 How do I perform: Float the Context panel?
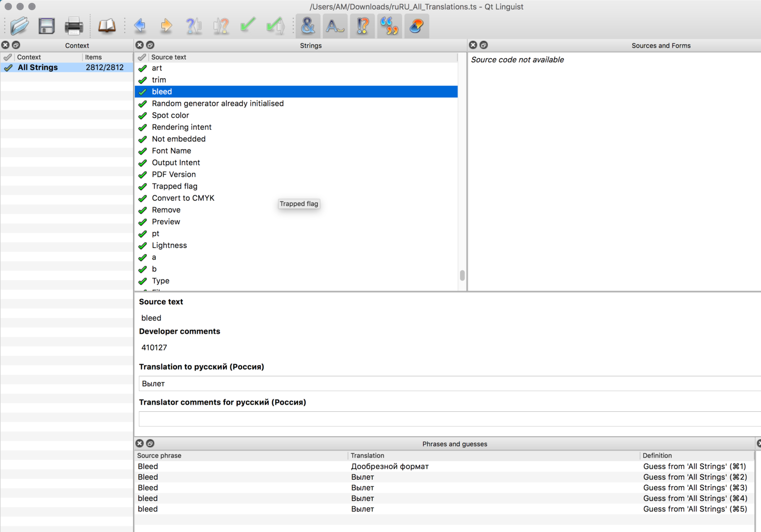16,45
